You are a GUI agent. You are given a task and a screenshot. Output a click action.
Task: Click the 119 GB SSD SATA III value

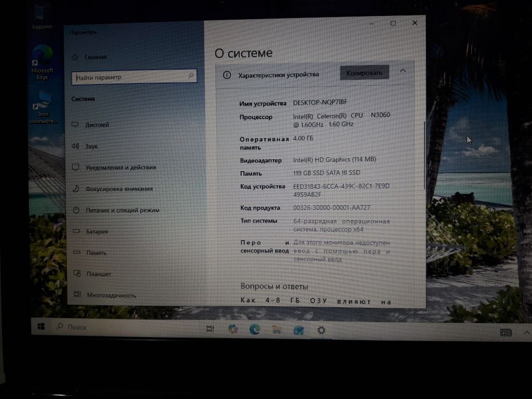click(326, 173)
